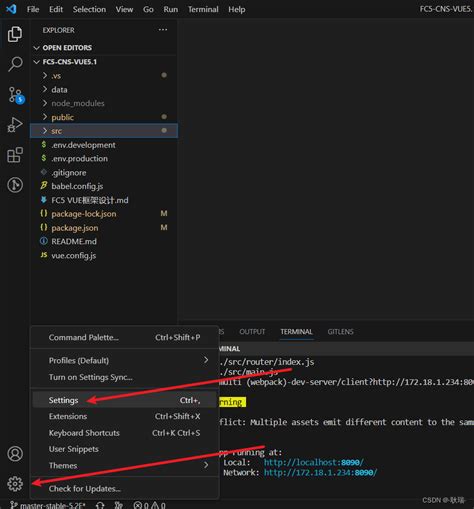This screenshot has width=474, height=509.
Task: Open Run and Debug view icon
Action: [x=15, y=125]
